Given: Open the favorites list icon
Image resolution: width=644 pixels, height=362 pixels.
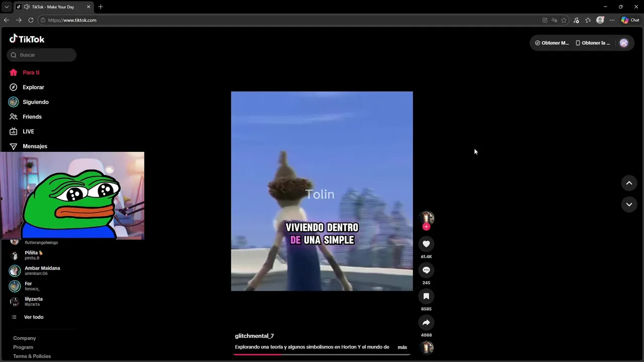Looking at the screenshot, I should point(588,20).
